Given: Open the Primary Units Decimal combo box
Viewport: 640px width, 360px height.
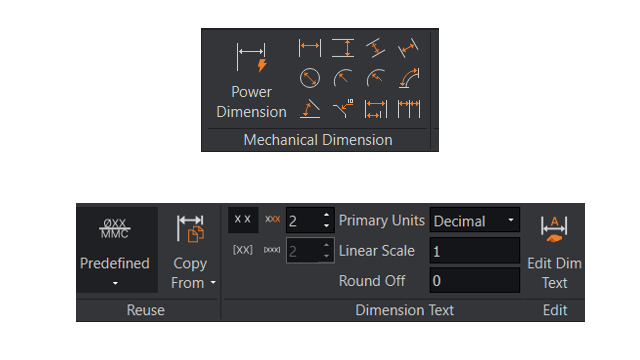Looking at the screenshot, I should pos(474,220).
